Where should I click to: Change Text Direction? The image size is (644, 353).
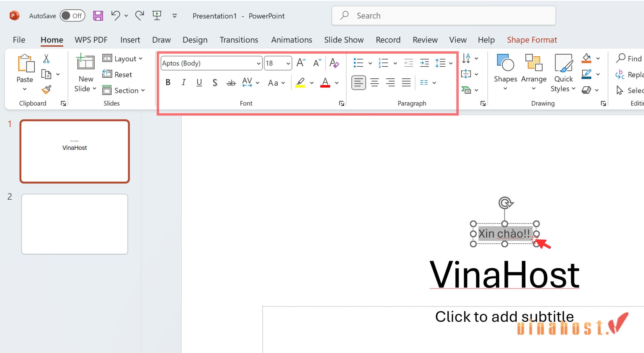[x=470, y=58]
